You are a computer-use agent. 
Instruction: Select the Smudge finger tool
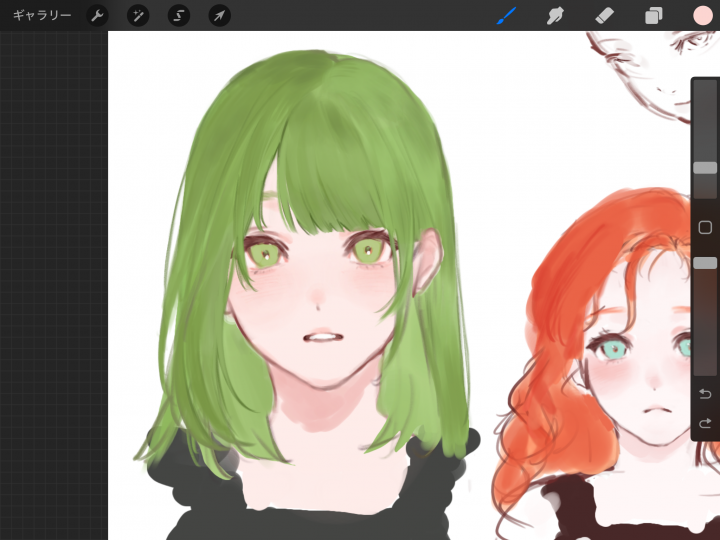click(x=555, y=16)
